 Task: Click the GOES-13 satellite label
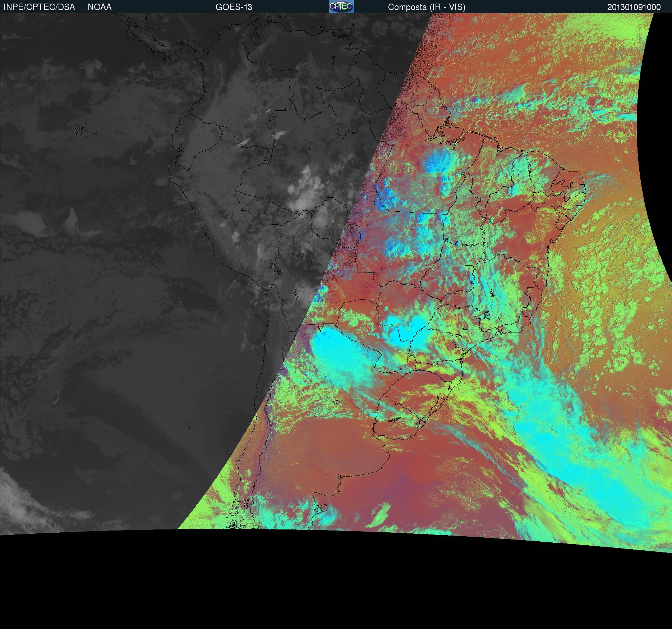click(234, 7)
